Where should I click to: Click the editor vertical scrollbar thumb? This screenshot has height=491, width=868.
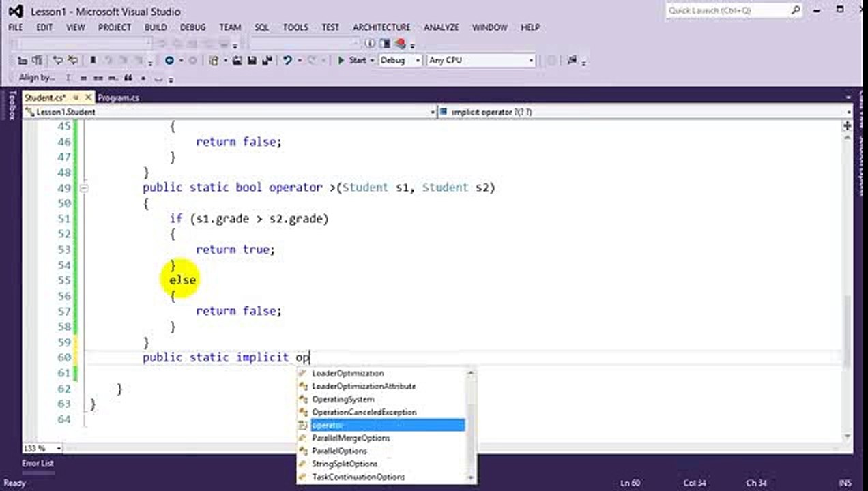pos(848,331)
